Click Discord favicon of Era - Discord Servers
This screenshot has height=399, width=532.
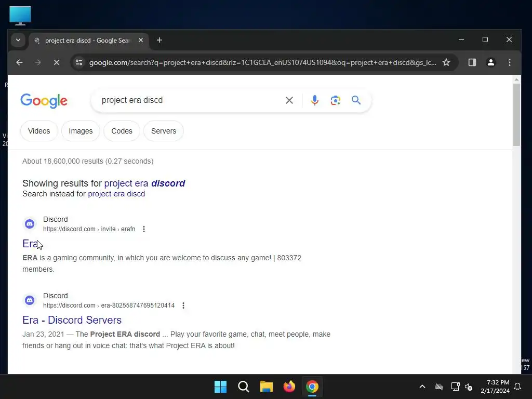30,300
